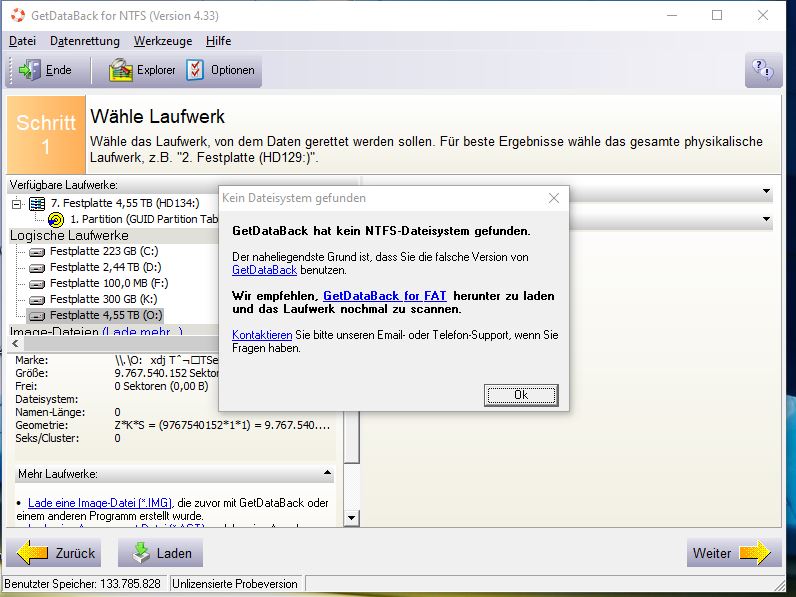Collapse the Mehr Laufwerke section
The image size is (796, 597).
click(x=327, y=473)
